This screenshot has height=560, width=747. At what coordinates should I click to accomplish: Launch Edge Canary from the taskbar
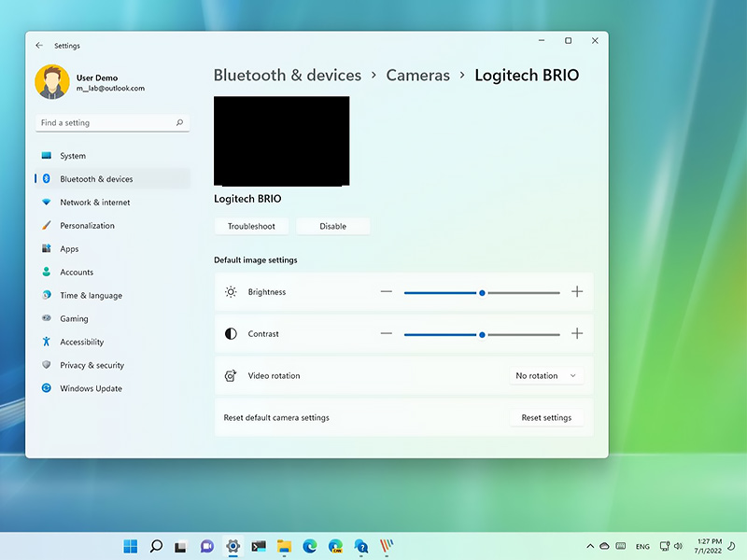point(335,546)
